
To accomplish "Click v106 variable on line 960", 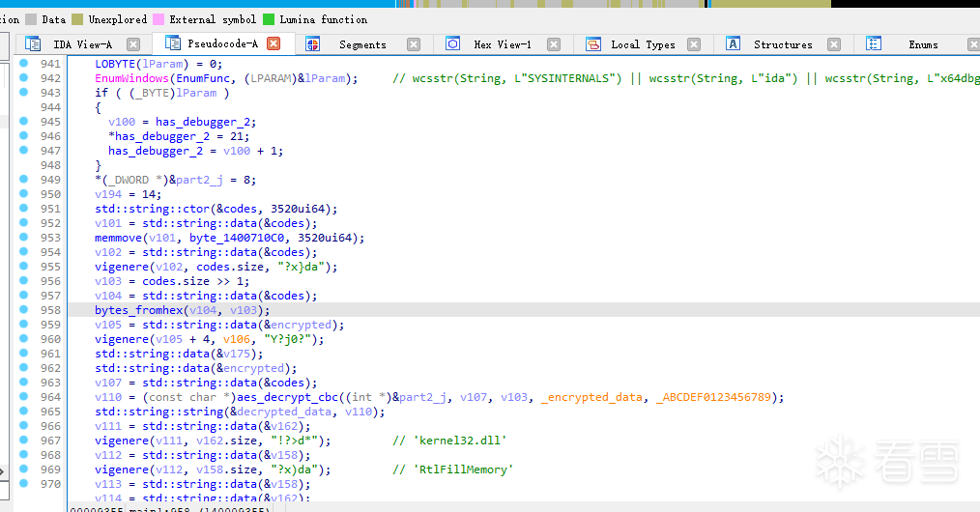I will click(x=237, y=339).
